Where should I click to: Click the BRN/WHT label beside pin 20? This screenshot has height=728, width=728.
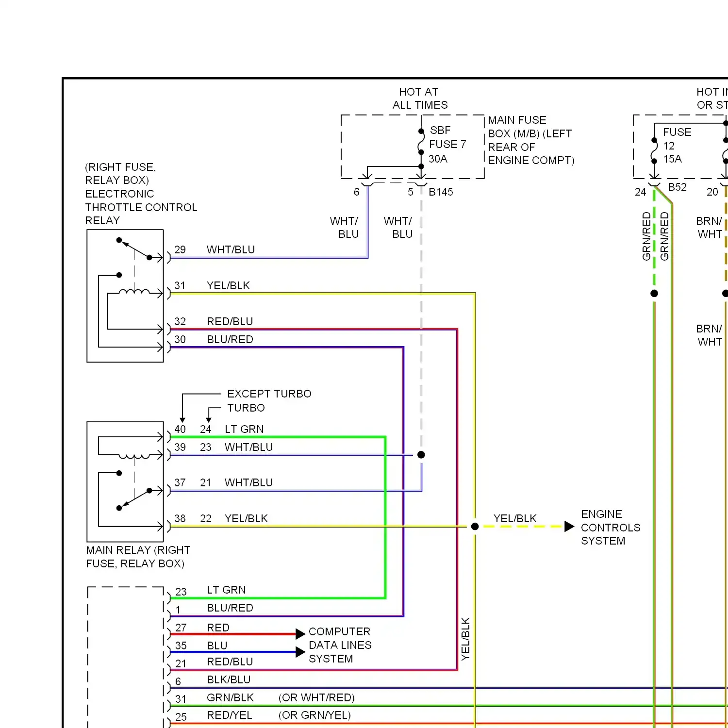pyautogui.click(x=709, y=227)
